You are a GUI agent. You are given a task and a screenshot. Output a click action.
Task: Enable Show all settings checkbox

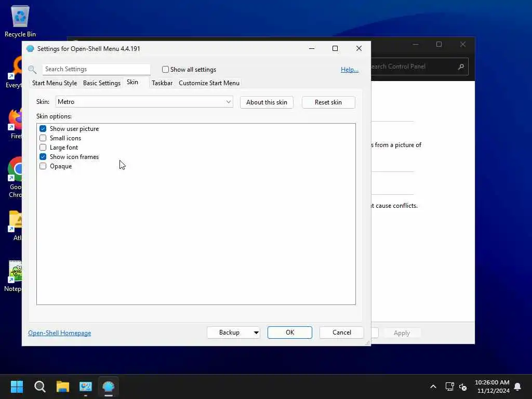(x=165, y=69)
